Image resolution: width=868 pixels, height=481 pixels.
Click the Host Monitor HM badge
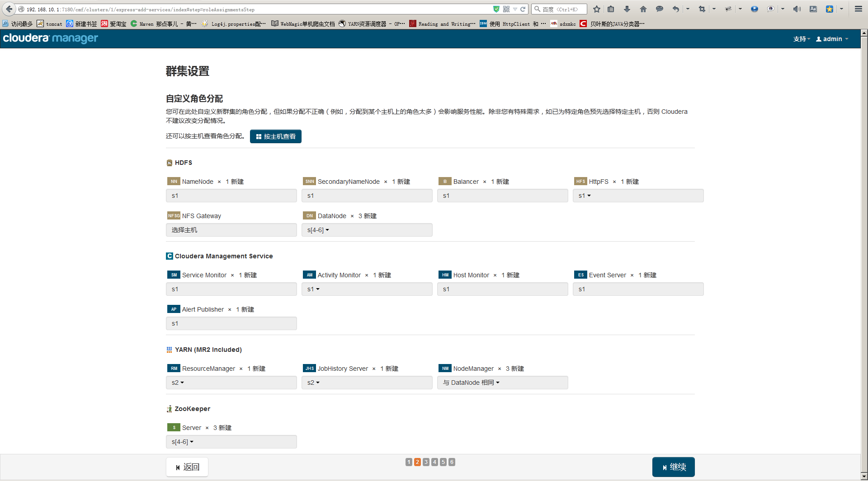click(445, 275)
